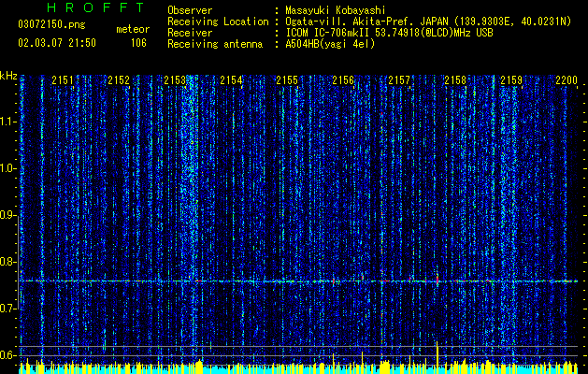Click the 2156 time marker

pos(343,80)
